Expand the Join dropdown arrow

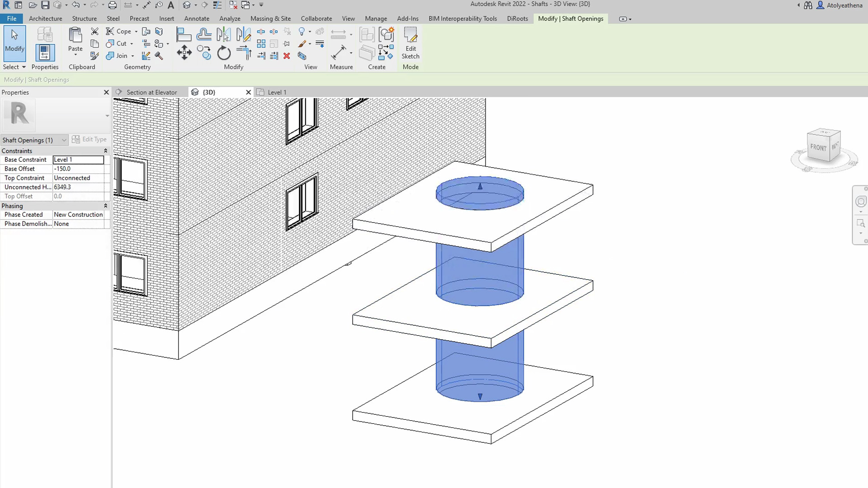[x=132, y=56]
